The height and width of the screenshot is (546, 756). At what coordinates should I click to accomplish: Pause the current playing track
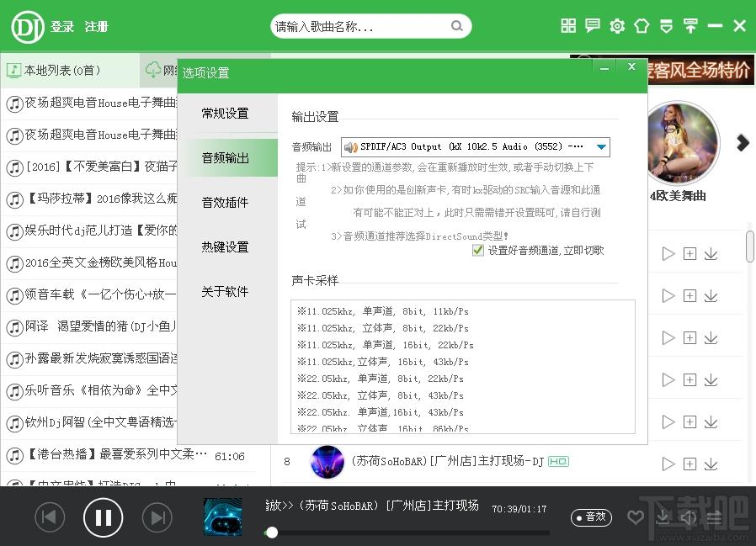point(103,517)
